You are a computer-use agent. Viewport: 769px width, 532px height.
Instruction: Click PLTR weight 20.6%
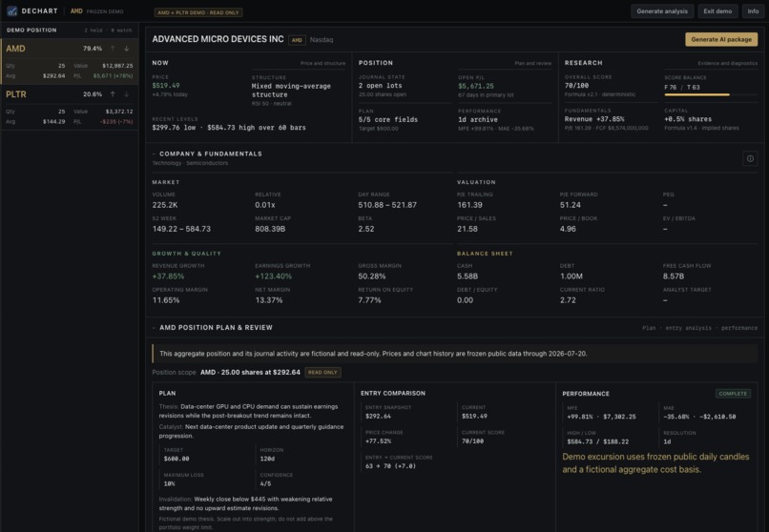(93, 94)
